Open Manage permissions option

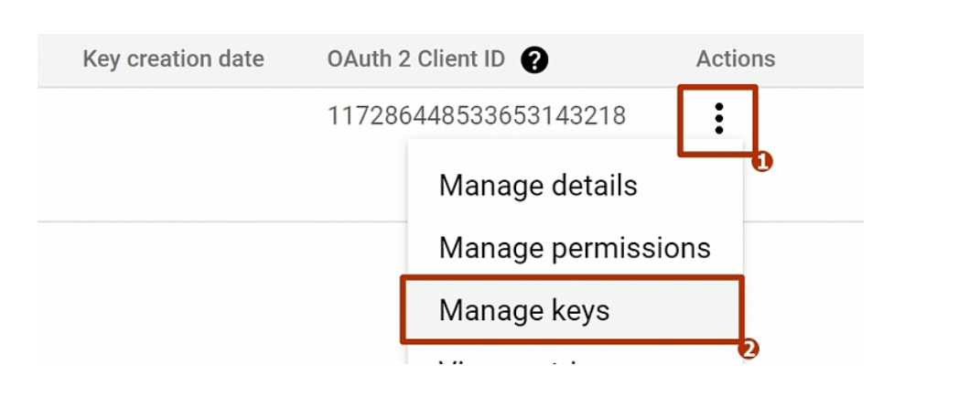[x=575, y=248]
